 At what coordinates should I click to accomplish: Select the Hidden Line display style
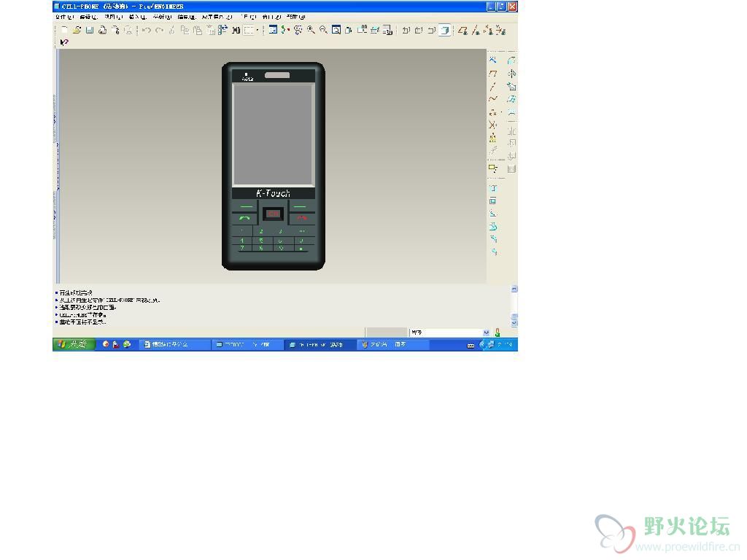(x=419, y=30)
